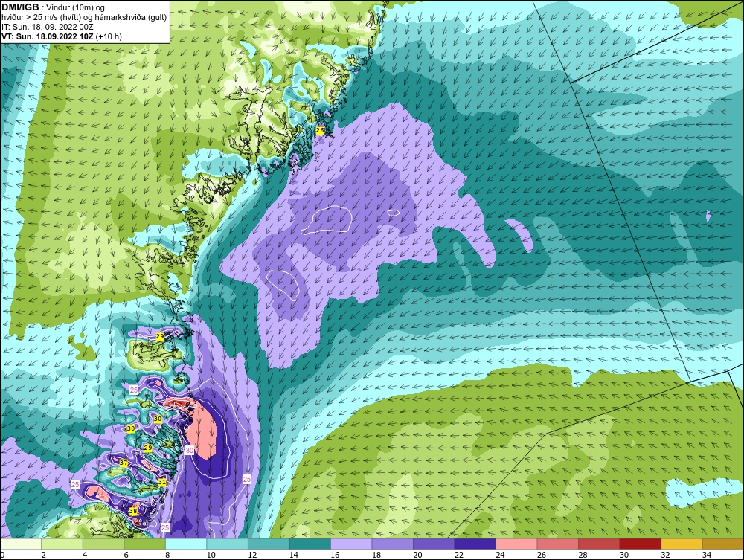Click the 0–2 m/s pale yellow legend swatch

tap(21, 544)
